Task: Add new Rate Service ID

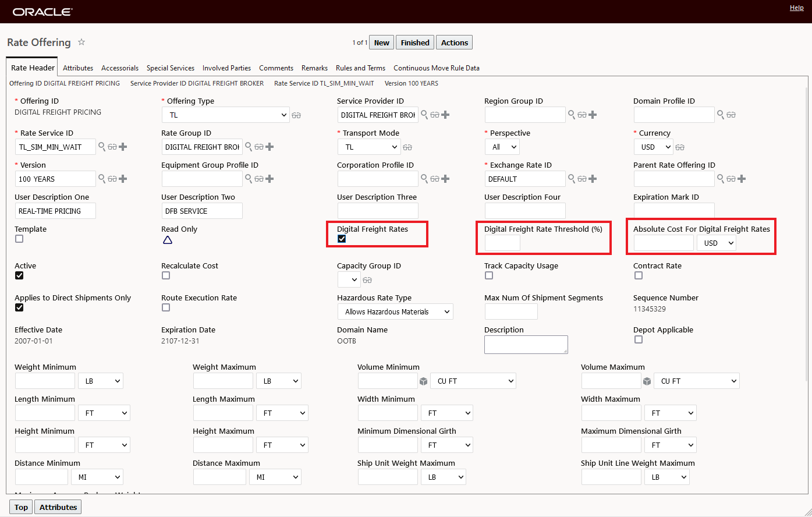Action: (x=123, y=147)
